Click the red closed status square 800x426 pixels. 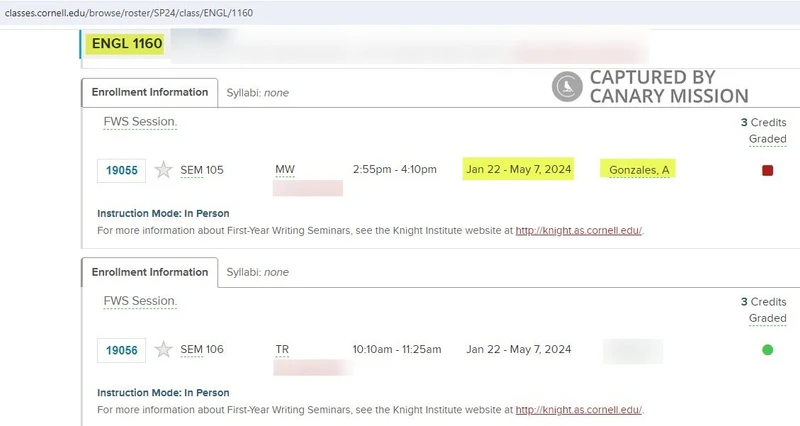(767, 170)
